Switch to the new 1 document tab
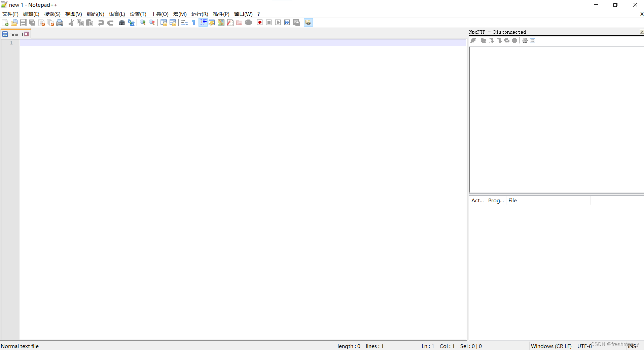This screenshot has width=644, height=350. [x=14, y=34]
